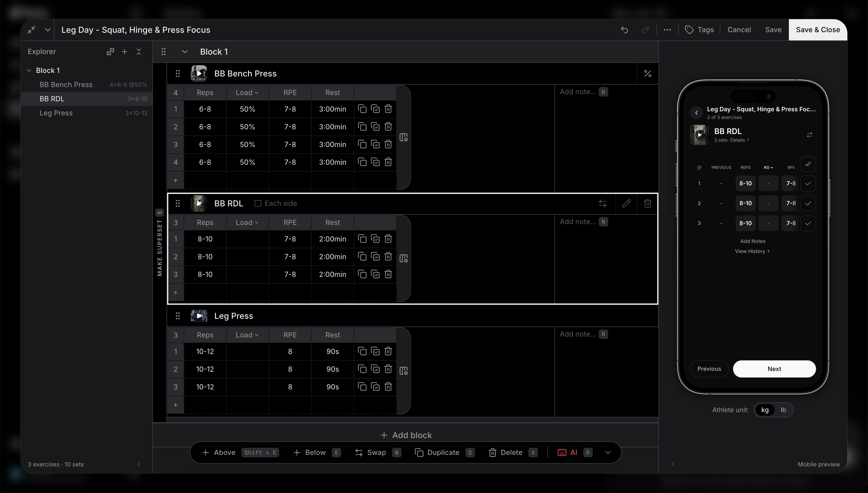
Task: Click Delete in the bottom action bar
Action: (x=513, y=453)
